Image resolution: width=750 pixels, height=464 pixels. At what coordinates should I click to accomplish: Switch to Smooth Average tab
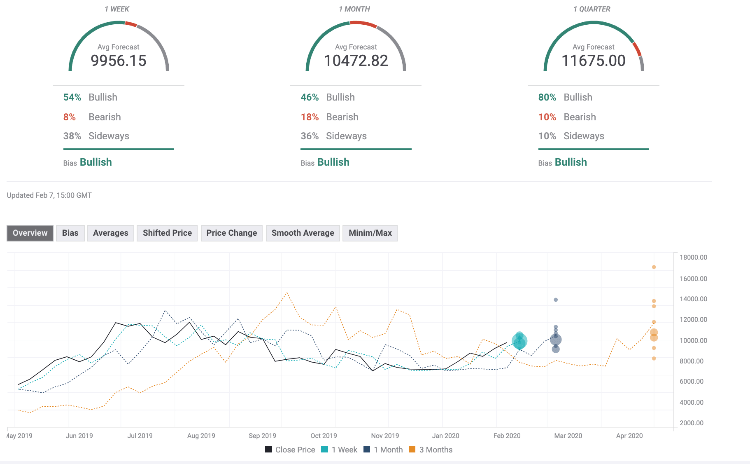tap(302, 233)
